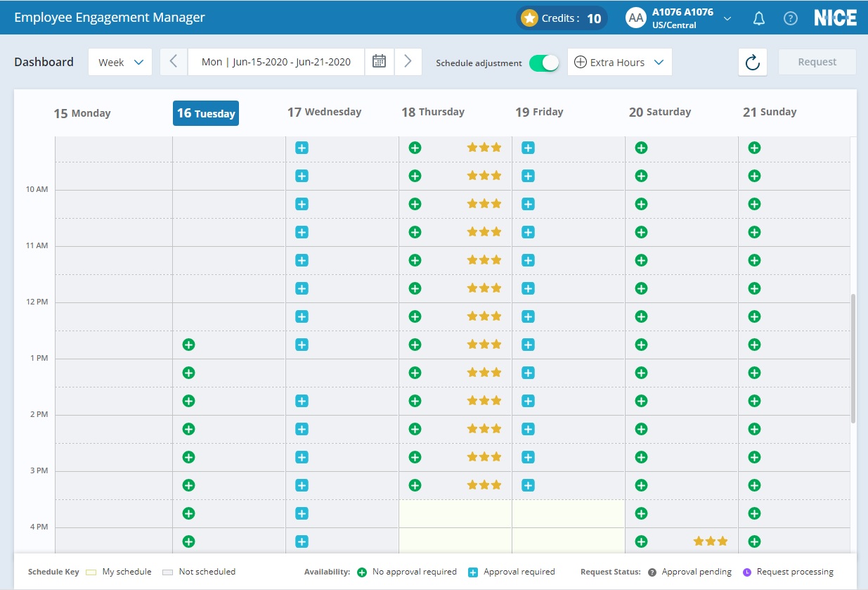This screenshot has height=590, width=868.
Task: Click the notification bell icon
Action: [x=759, y=18]
